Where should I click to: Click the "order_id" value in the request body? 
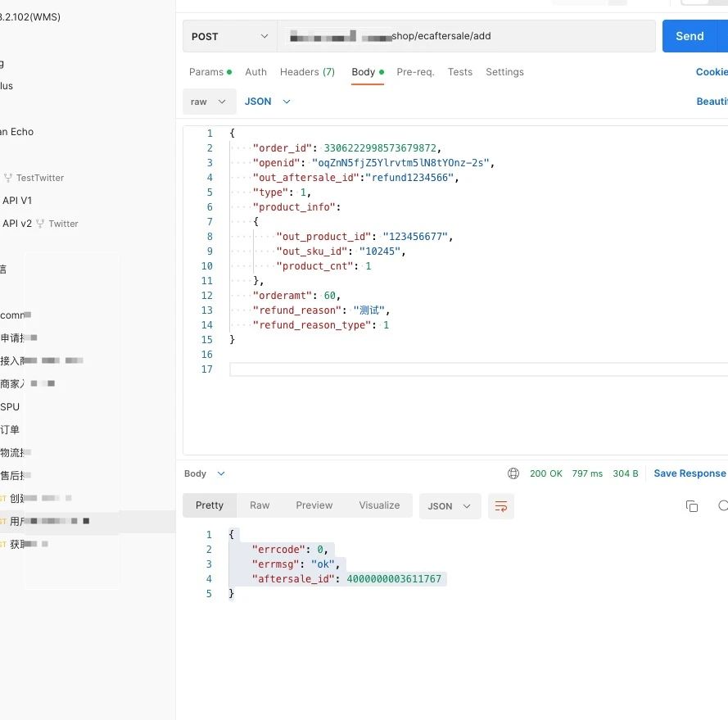(380, 148)
